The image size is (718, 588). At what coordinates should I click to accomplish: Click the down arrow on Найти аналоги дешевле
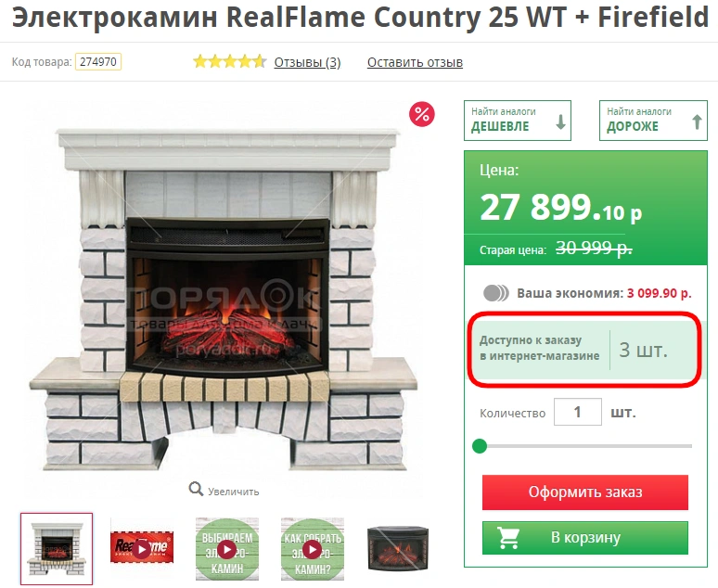560,121
